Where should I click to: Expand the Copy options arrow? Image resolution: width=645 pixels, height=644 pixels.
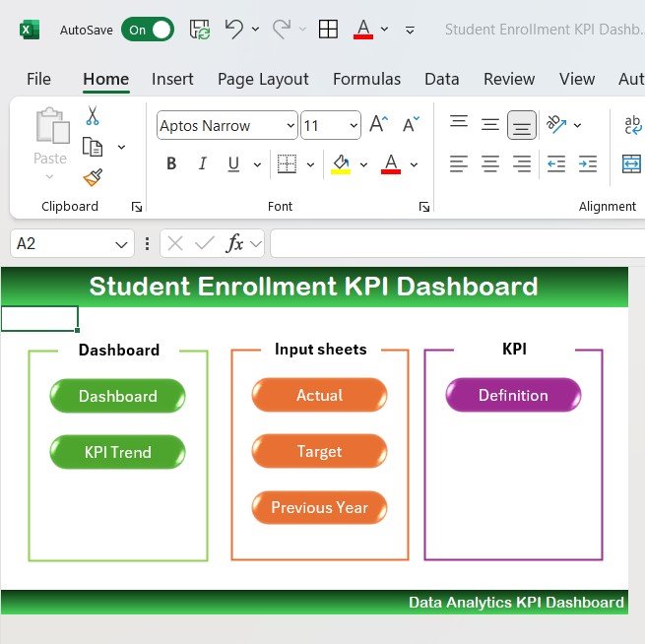pyautogui.click(x=121, y=147)
